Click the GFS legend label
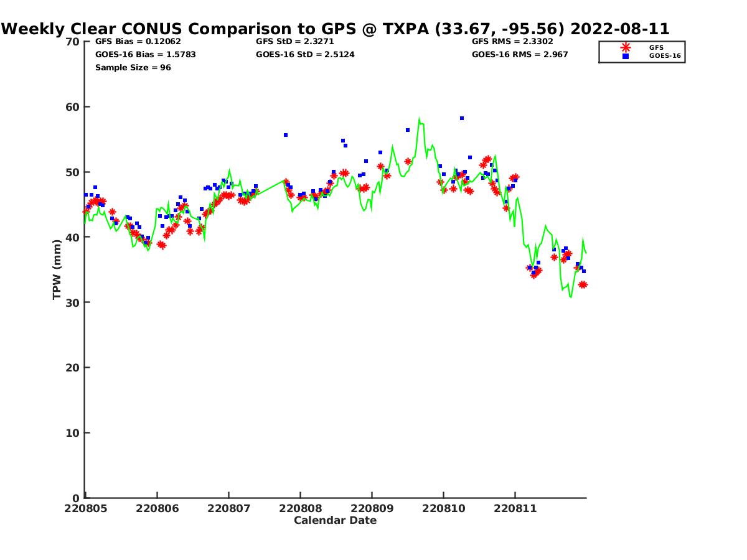747x560 pixels. pyautogui.click(x=656, y=47)
